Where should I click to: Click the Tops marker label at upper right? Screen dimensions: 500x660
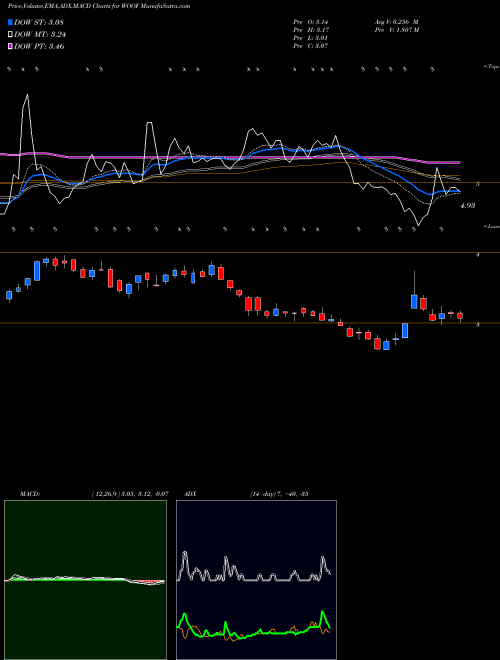coord(492,67)
